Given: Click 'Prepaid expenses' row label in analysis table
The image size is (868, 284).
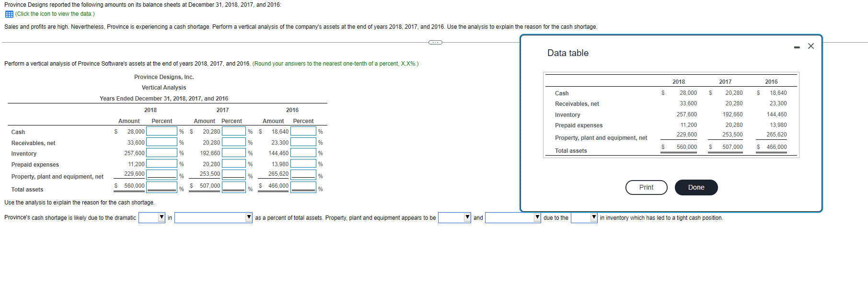Looking at the screenshot, I should click(x=35, y=165).
